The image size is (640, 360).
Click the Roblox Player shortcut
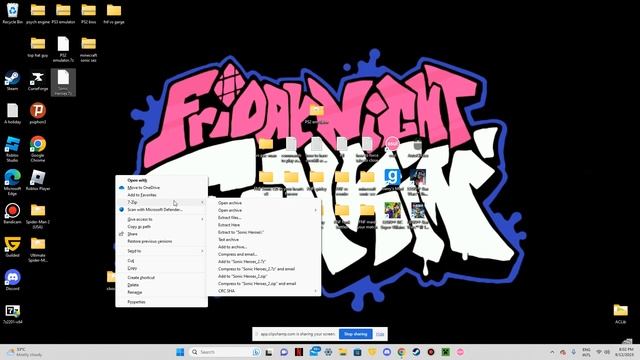38,180
